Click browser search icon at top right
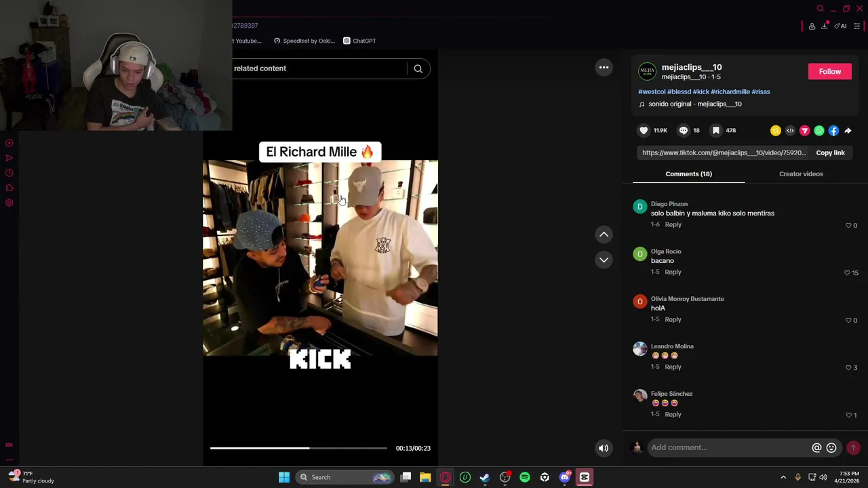The image size is (868, 488). point(820,9)
